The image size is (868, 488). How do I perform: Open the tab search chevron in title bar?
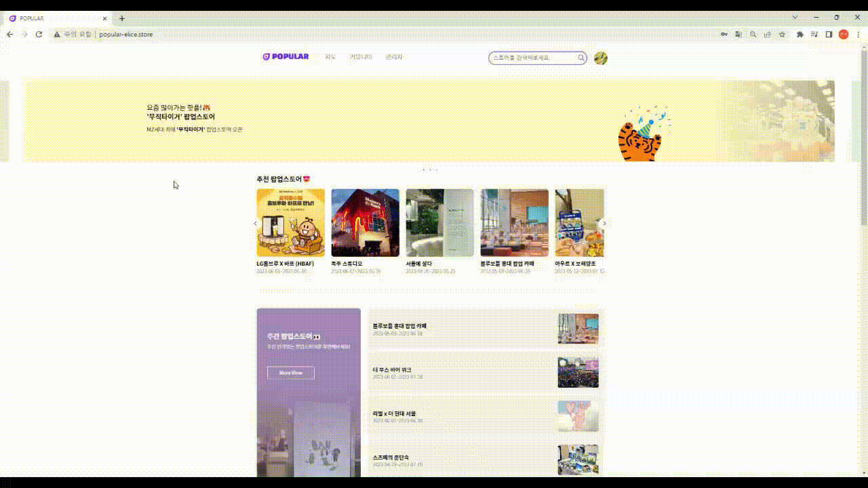[795, 17]
